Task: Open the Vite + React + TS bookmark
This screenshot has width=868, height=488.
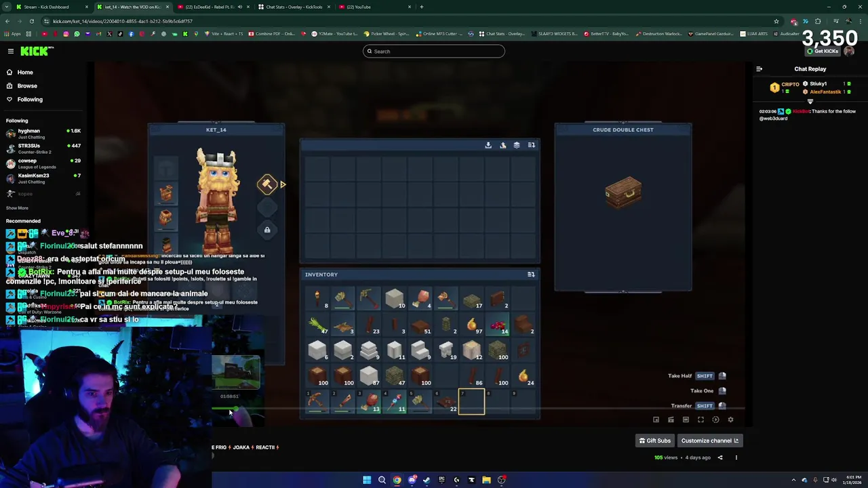Action: click(224, 34)
